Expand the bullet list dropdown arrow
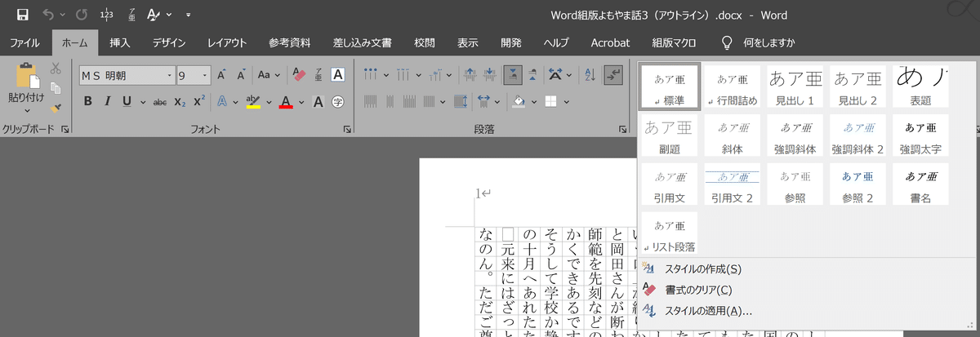Image resolution: width=980 pixels, height=337 pixels. click(385, 75)
